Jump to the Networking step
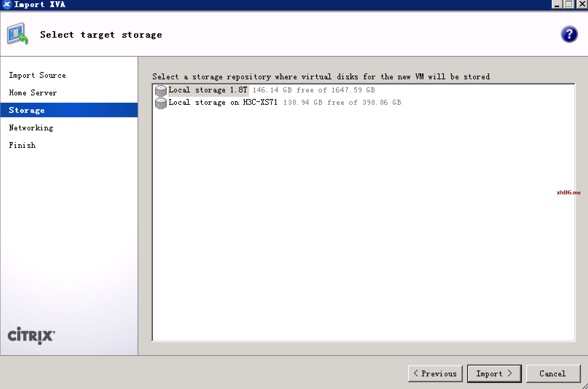The image size is (588, 389). [31, 128]
